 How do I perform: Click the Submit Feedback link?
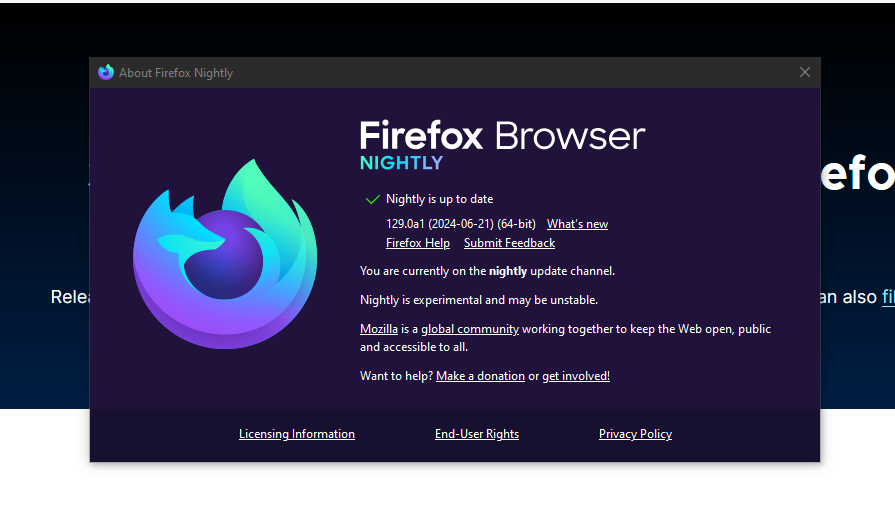[x=509, y=243]
